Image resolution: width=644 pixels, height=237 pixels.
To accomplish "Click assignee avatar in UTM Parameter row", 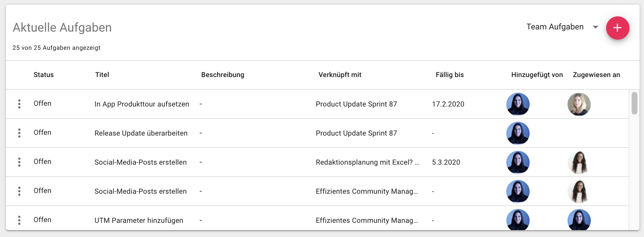I will [x=579, y=220].
